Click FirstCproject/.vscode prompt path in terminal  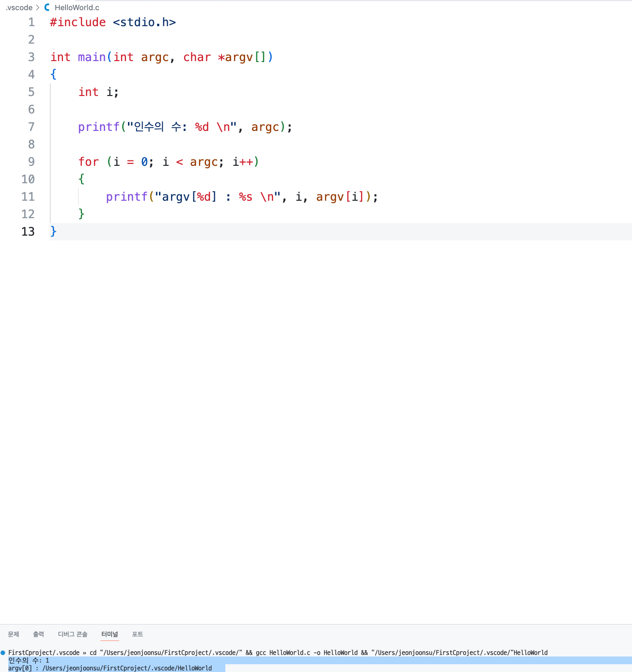pyautogui.click(x=44, y=653)
